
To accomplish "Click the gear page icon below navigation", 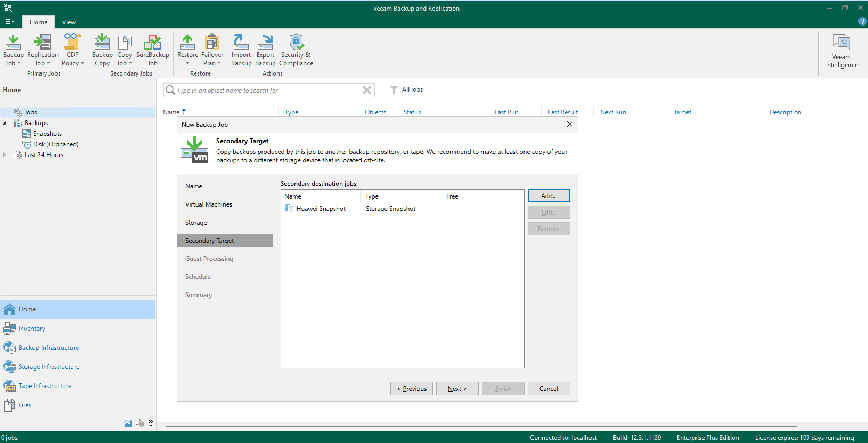I will 140,423.
